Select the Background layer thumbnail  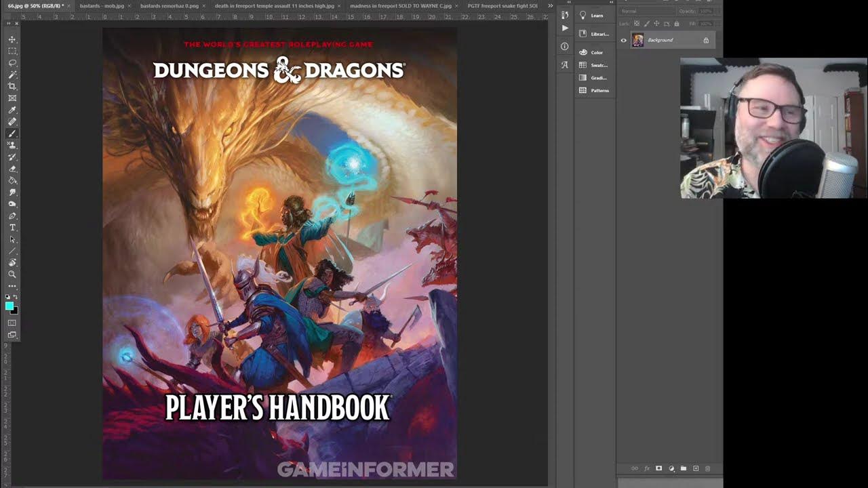coord(637,40)
